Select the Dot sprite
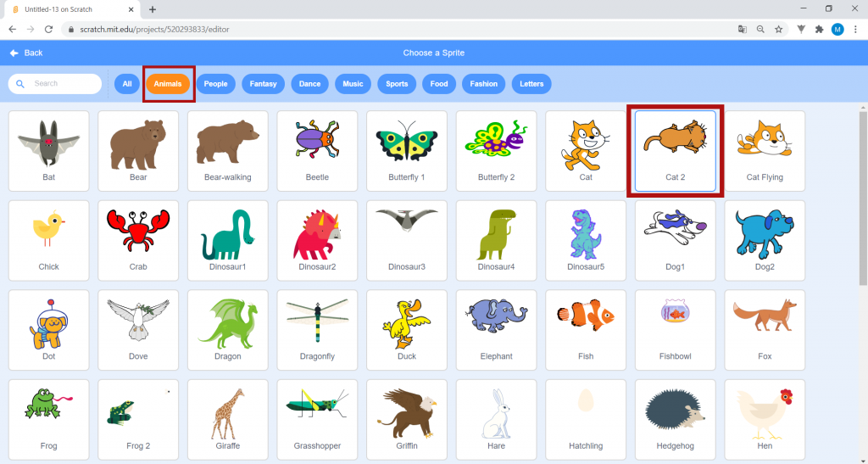868x464 pixels. pyautogui.click(x=48, y=330)
